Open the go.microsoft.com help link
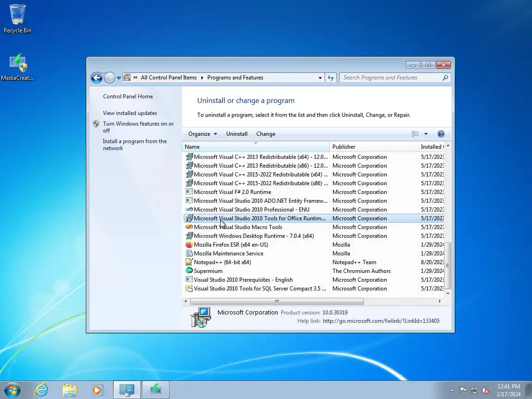532x399 pixels. (381, 320)
